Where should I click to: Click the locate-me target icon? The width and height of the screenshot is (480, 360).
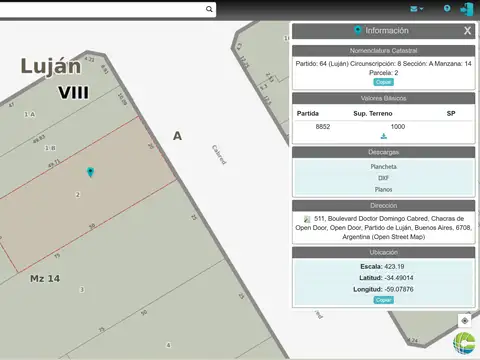465,321
